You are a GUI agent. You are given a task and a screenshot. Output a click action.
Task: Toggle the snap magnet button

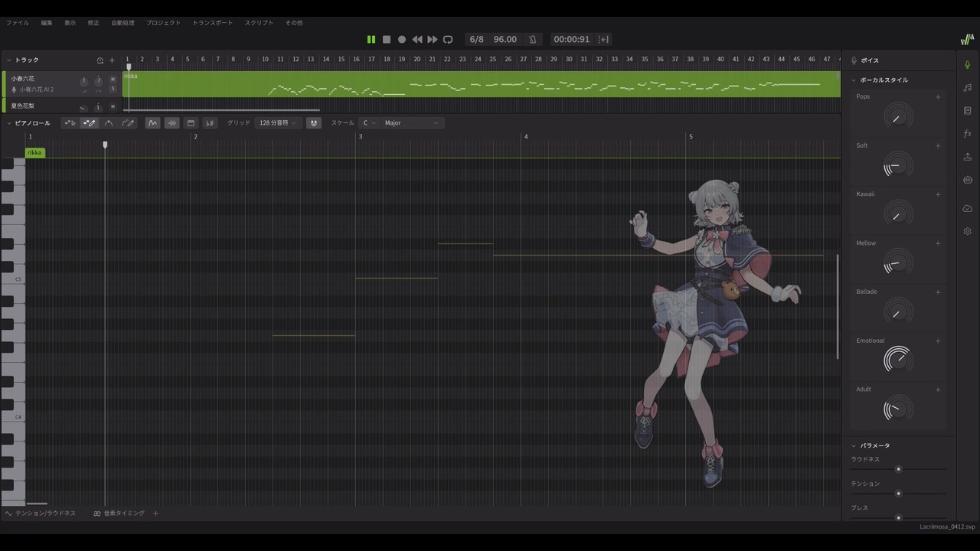coord(313,123)
